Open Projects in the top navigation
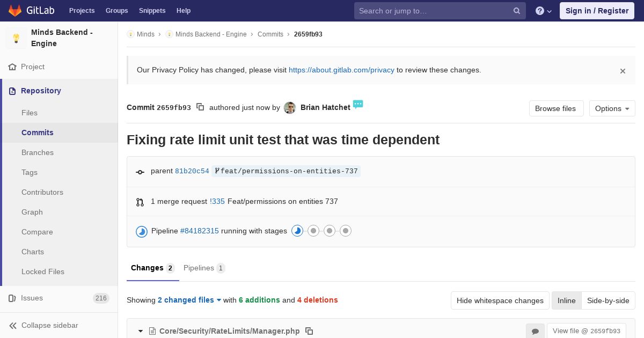The height and width of the screenshot is (338, 644). point(82,11)
